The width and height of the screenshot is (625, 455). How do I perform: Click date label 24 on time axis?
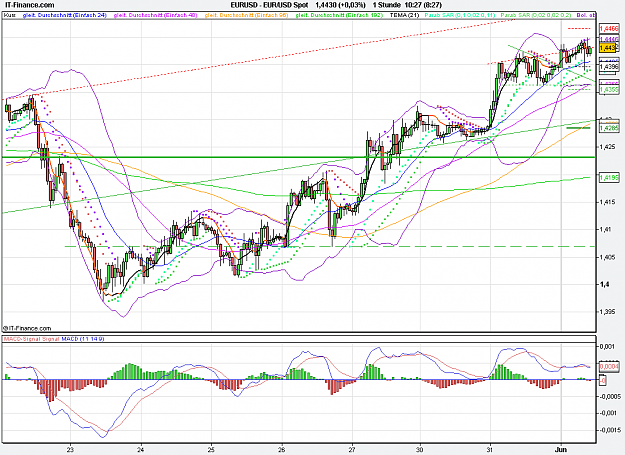coord(141,449)
